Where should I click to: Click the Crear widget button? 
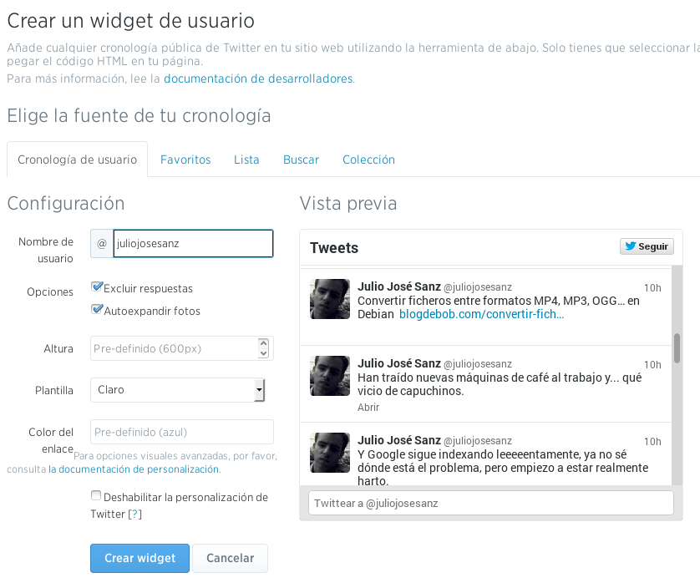click(x=139, y=558)
